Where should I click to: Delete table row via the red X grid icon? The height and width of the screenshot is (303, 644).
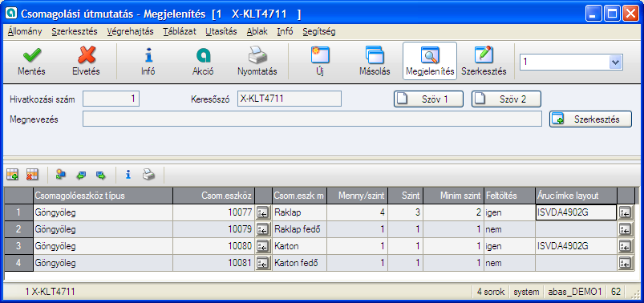tap(32, 175)
